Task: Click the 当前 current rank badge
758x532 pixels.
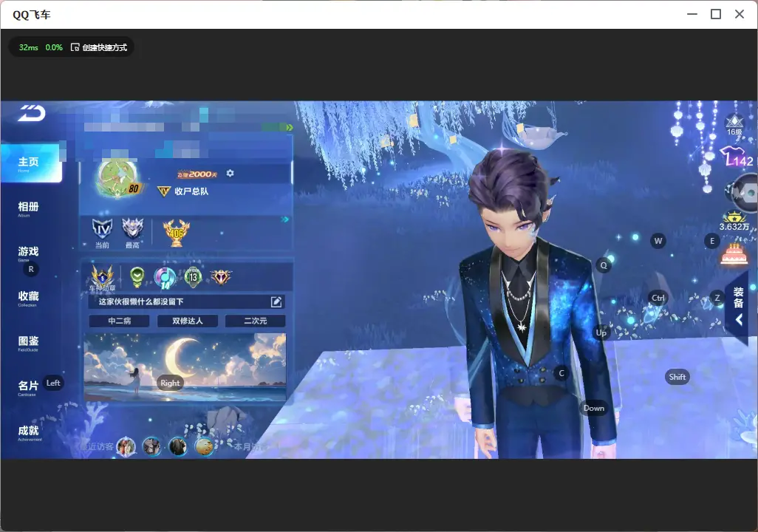Action: 102,233
